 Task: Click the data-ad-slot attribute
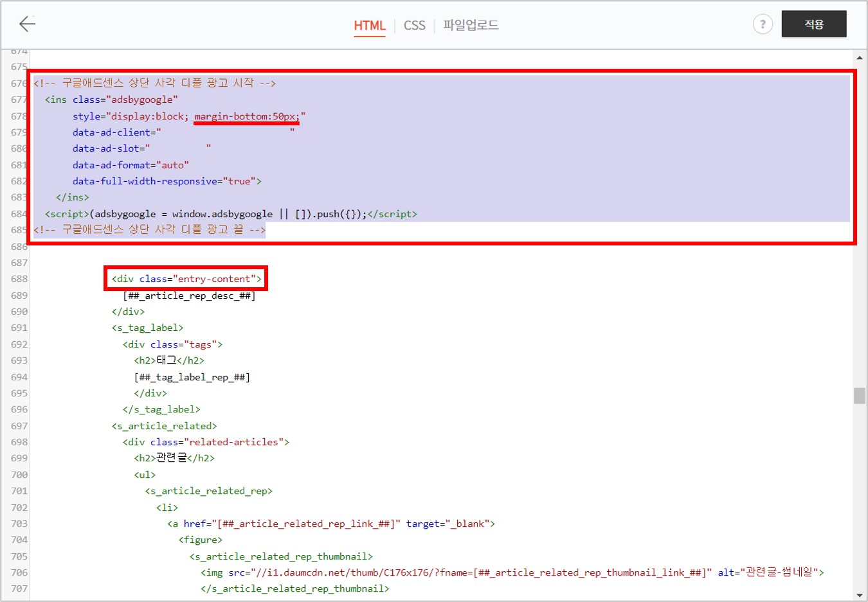141,148
